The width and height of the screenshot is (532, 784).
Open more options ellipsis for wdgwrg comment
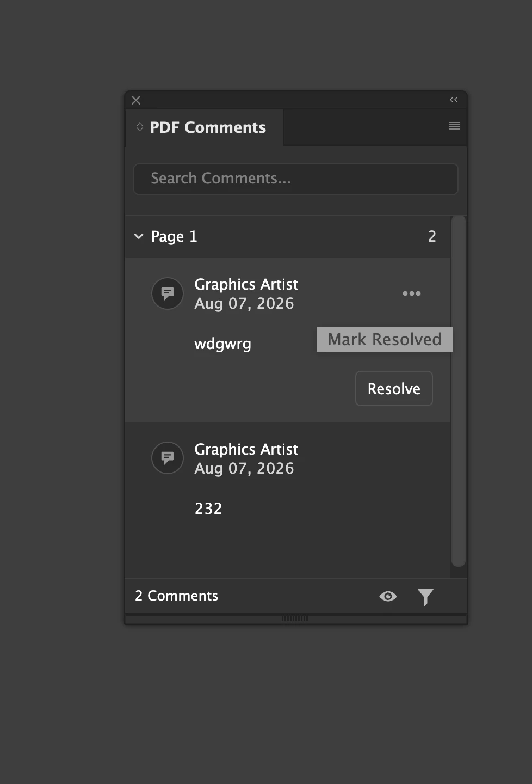(412, 293)
